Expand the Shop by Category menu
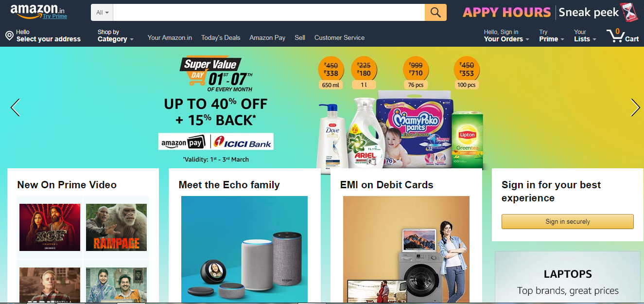The image size is (644, 304). tap(115, 36)
